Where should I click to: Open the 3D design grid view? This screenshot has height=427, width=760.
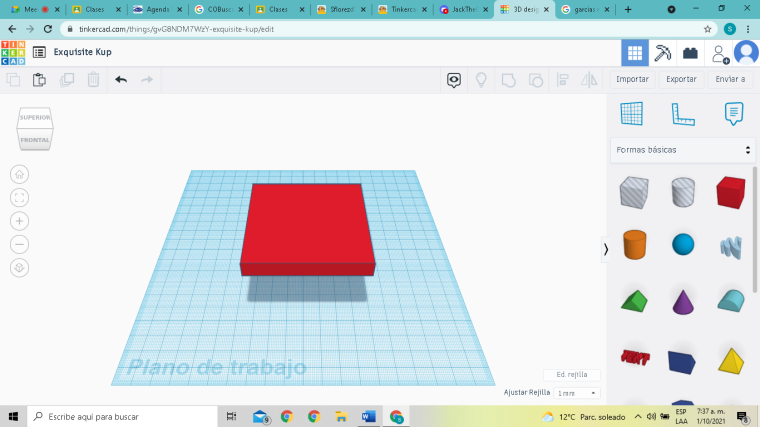(x=635, y=53)
